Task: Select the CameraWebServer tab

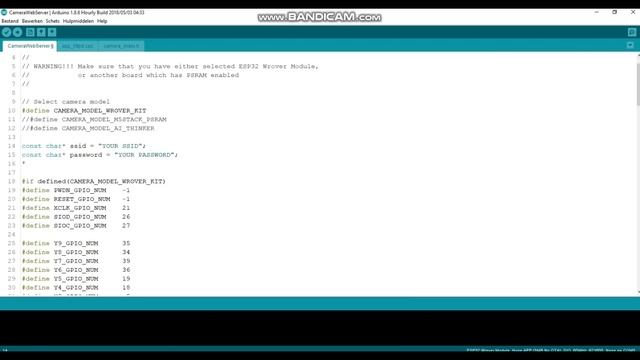Action: coord(30,46)
